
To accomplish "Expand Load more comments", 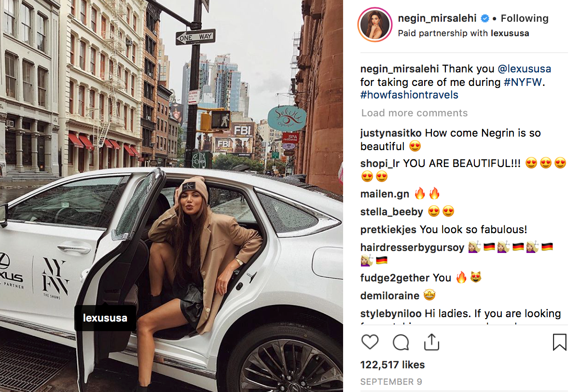I will tap(415, 113).
